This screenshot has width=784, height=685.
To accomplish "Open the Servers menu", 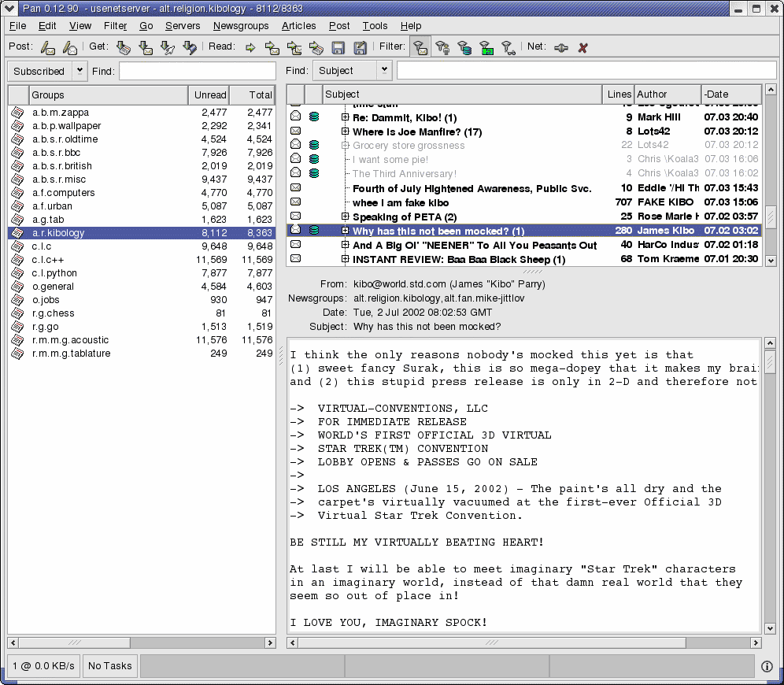I will (x=183, y=26).
